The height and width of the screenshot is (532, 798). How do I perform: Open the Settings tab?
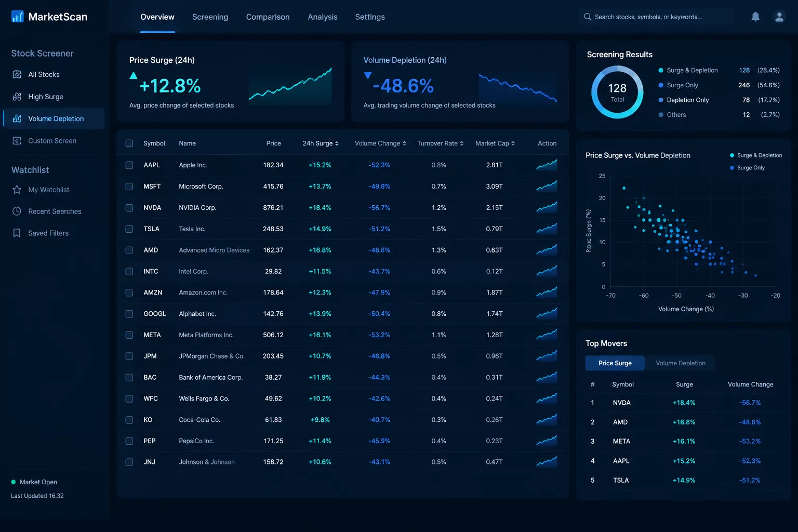click(370, 17)
